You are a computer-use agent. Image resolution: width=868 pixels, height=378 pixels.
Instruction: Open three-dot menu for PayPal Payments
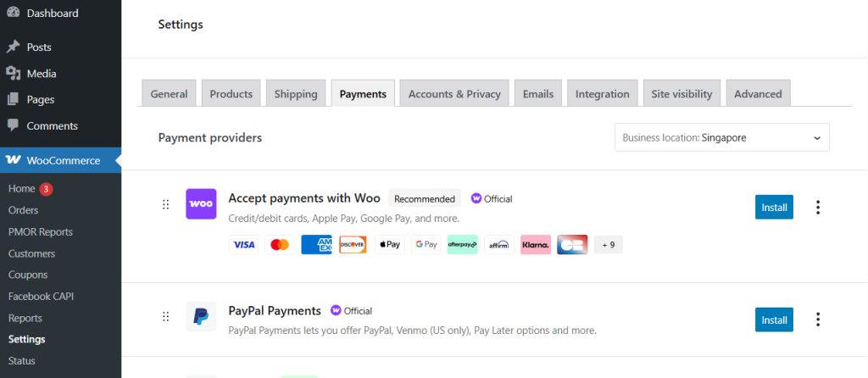(818, 320)
